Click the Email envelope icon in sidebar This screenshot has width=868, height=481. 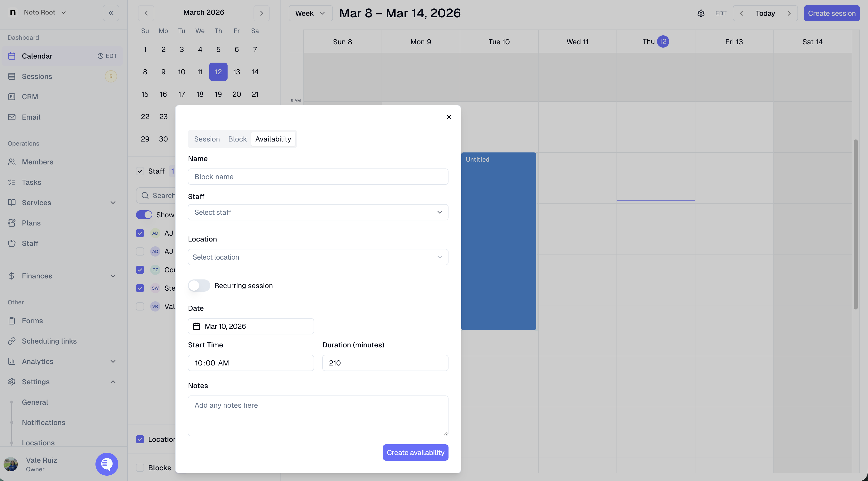(x=12, y=117)
